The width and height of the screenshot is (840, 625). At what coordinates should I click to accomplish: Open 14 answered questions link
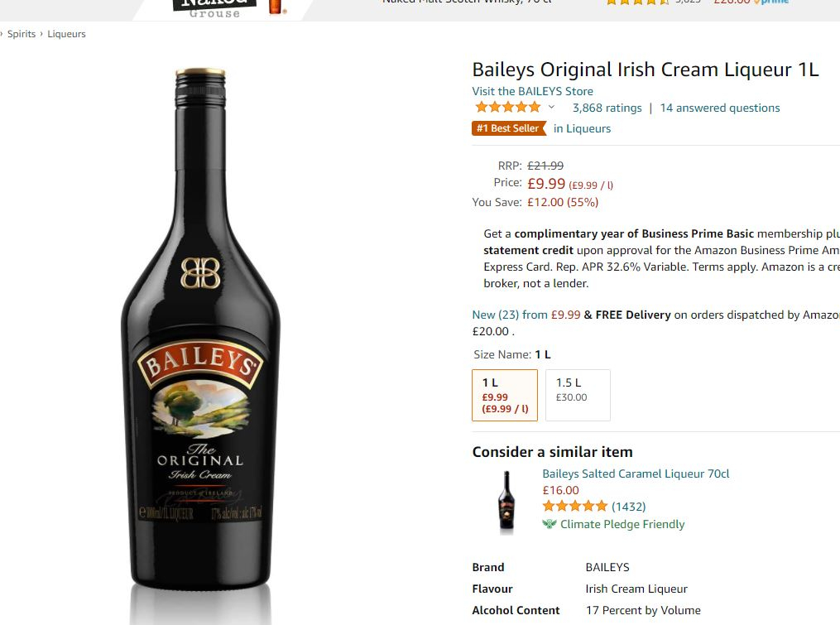(x=720, y=108)
